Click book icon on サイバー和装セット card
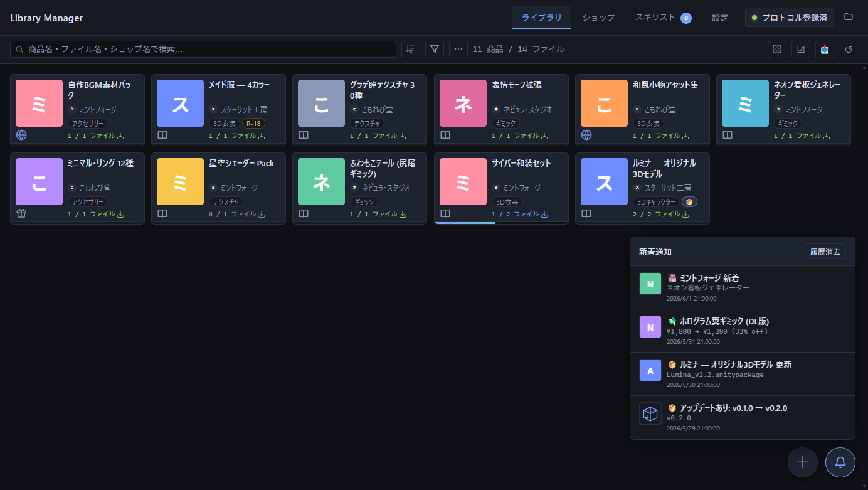This screenshot has height=490, width=868. [x=445, y=213]
